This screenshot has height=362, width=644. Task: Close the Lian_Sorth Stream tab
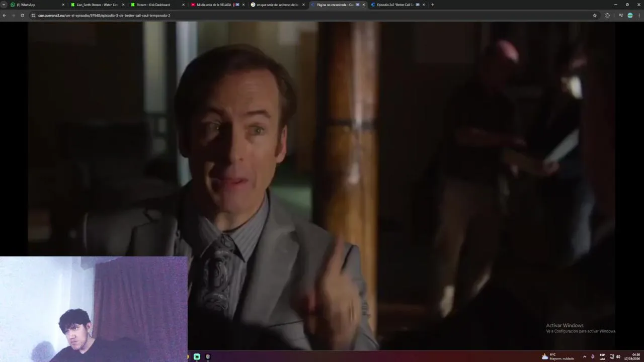point(123,5)
